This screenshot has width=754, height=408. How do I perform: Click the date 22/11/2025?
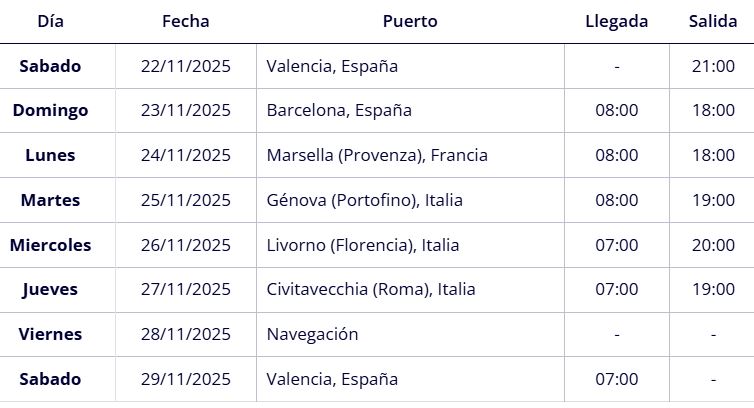coord(185,66)
